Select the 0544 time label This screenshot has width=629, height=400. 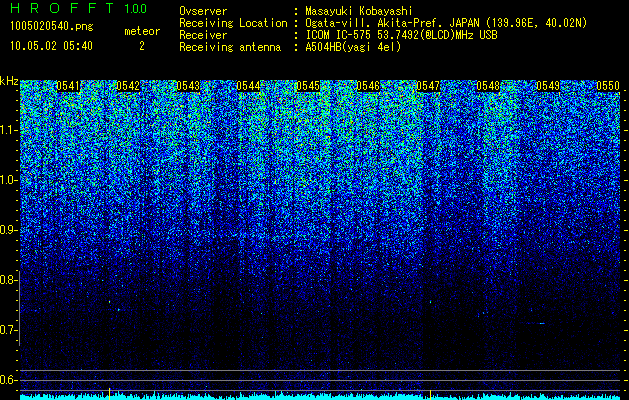coord(248,86)
